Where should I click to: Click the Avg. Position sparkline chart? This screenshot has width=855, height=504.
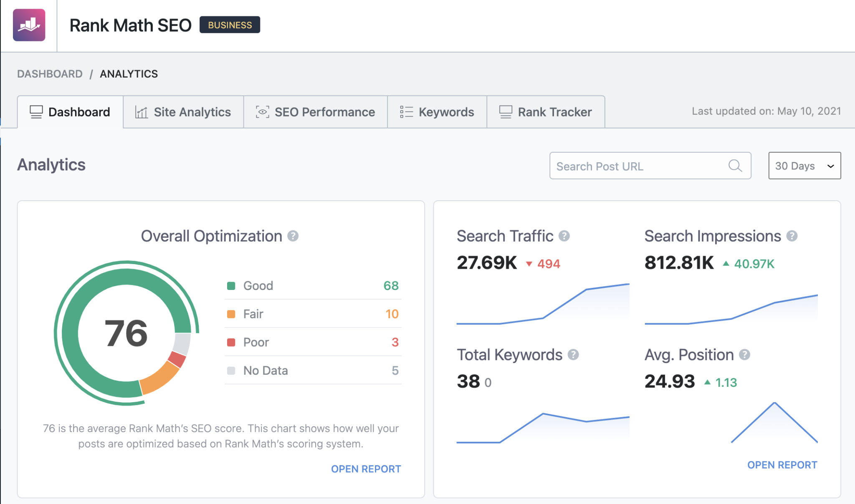coord(774,422)
